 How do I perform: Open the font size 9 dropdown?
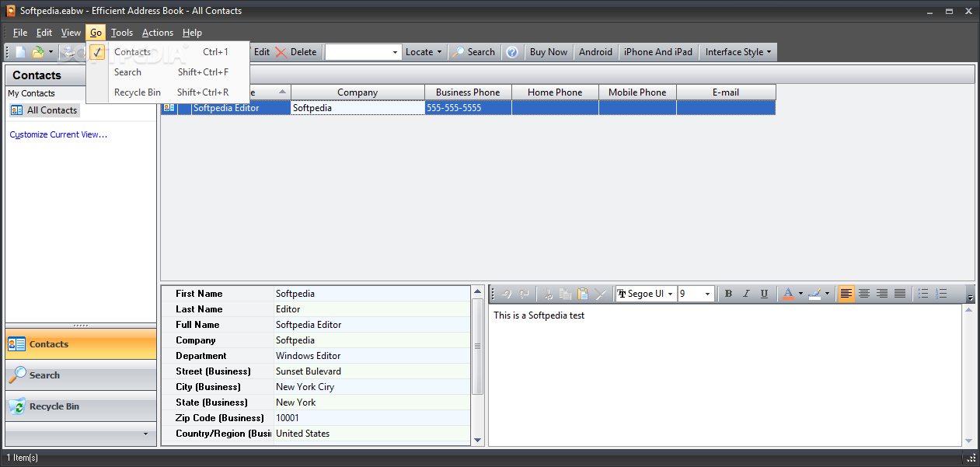tap(708, 294)
